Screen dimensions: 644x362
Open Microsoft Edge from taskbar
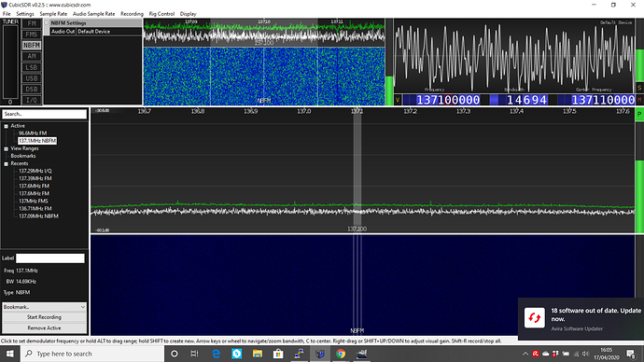click(216, 354)
